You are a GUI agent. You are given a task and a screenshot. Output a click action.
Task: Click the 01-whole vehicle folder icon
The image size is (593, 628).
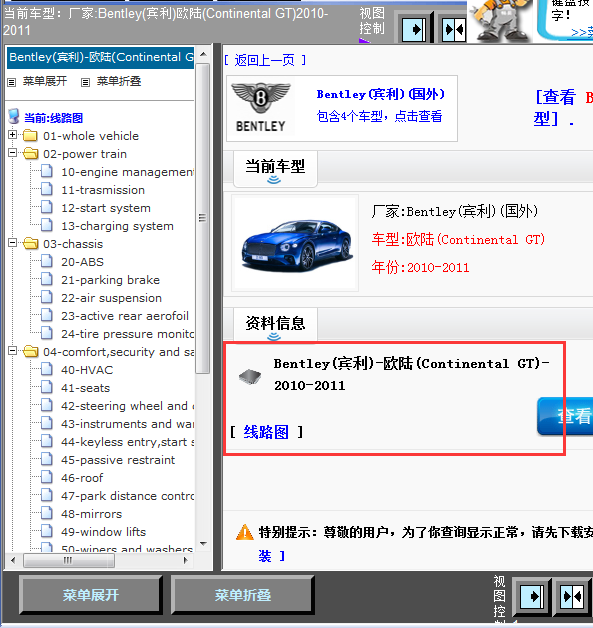pyautogui.click(x=30, y=135)
